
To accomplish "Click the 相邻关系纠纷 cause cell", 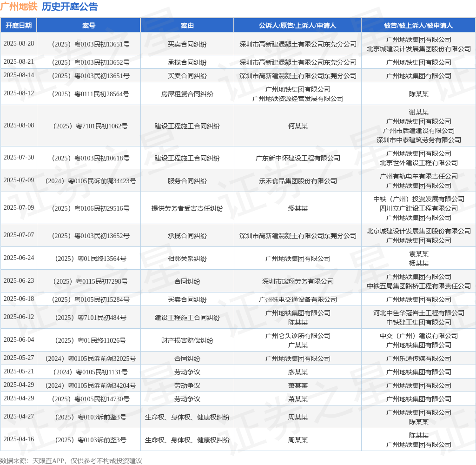I will (x=187, y=259).
